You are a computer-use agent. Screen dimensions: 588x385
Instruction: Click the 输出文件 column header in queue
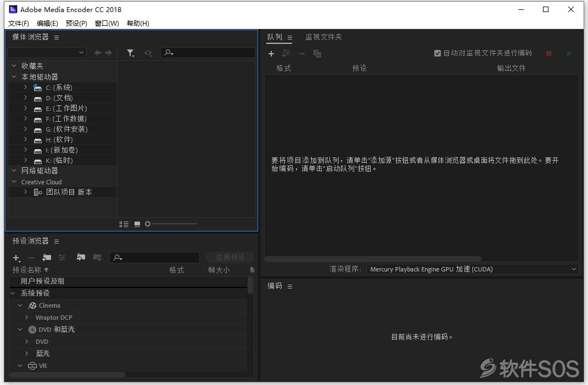511,68
